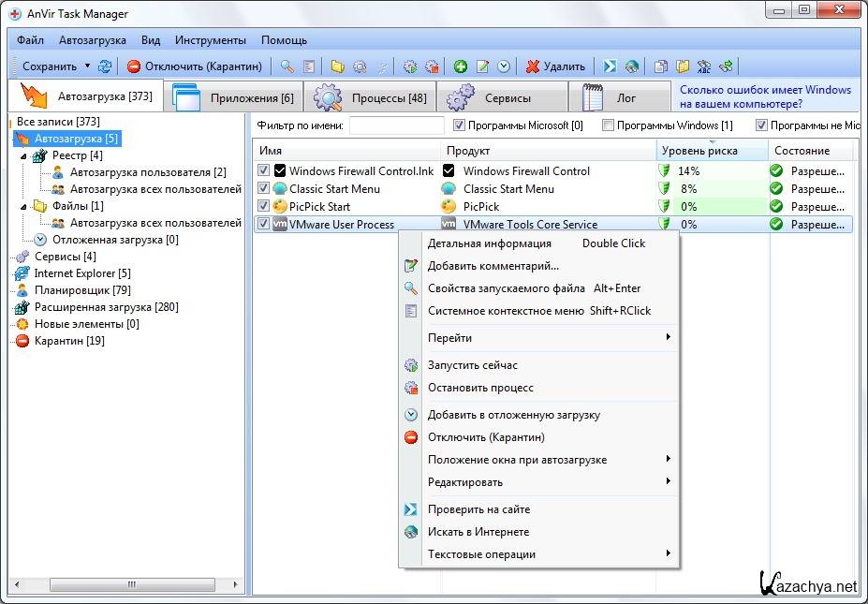868x604 pixels.
Task: Open the Инструменты menu
Action: click(210, 40)
